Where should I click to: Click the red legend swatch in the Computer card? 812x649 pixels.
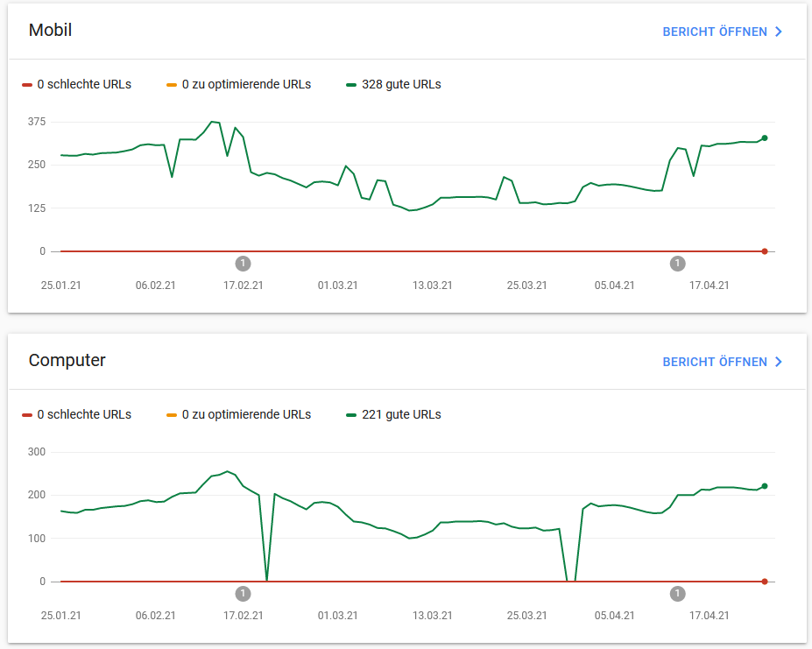pyautogui.click(x=27, y=414)
